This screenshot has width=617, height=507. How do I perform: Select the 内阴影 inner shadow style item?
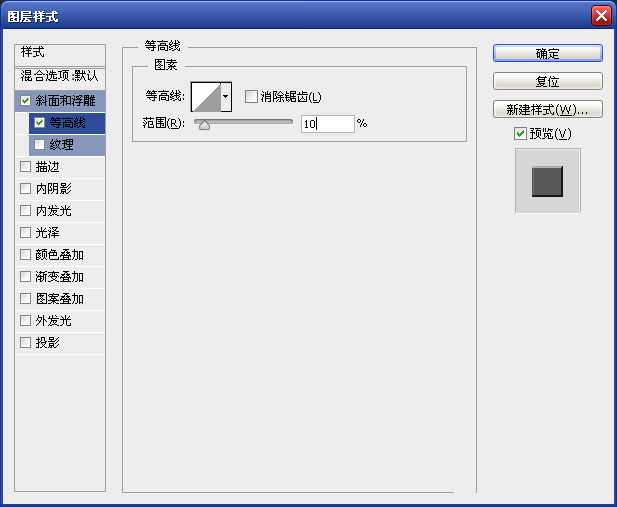[x=53, y=189]
